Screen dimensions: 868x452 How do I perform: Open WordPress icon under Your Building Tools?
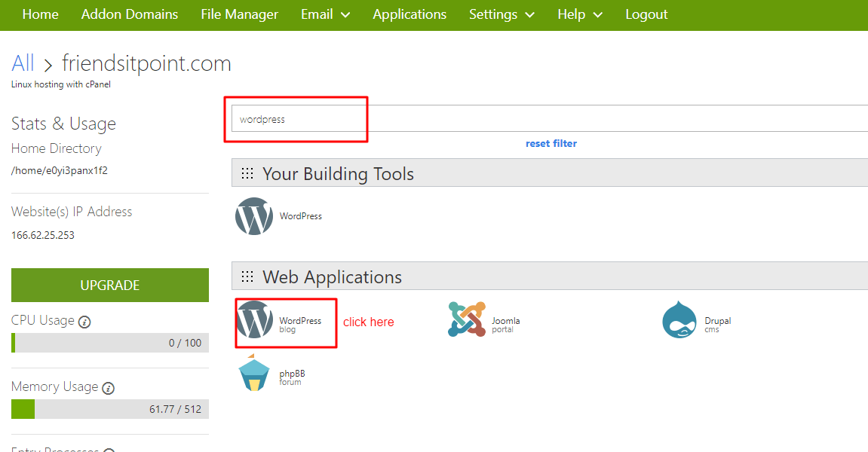click(254, 216)
